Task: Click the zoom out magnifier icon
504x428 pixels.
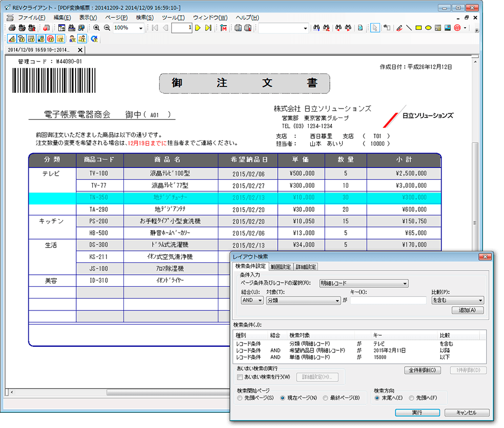Action: click(107, 28)
